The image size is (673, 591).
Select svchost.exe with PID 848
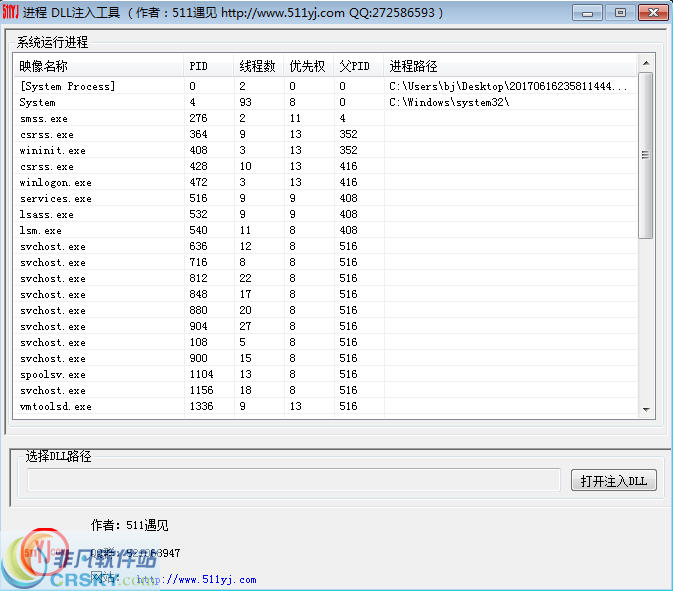(325, 294)
